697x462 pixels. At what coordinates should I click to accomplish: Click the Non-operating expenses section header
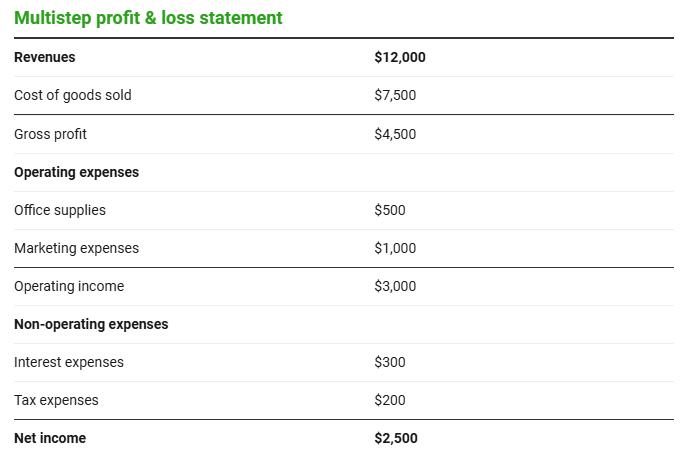[91, 324]
